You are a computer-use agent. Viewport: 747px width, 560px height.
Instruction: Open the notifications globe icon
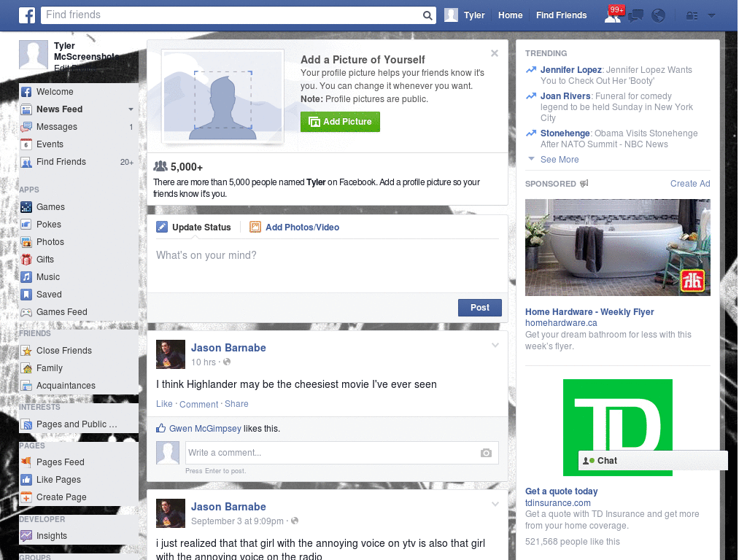(x=659, y=16)
